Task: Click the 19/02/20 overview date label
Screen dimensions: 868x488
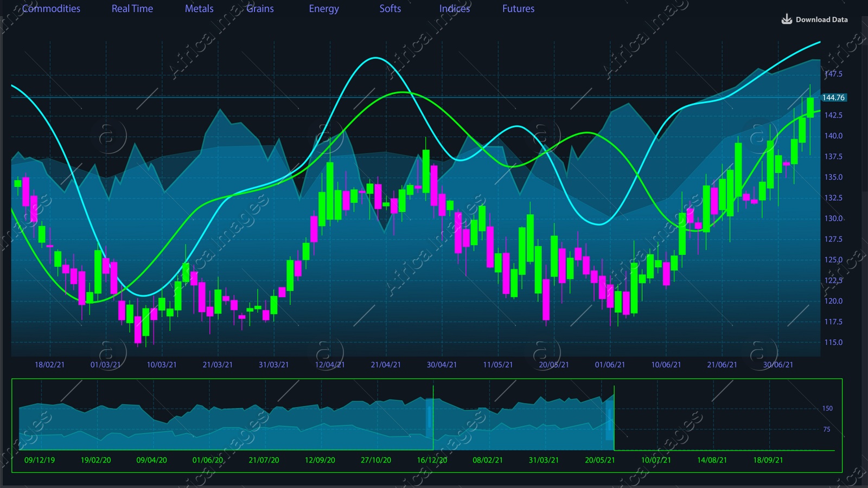Action: pos(95,460)
